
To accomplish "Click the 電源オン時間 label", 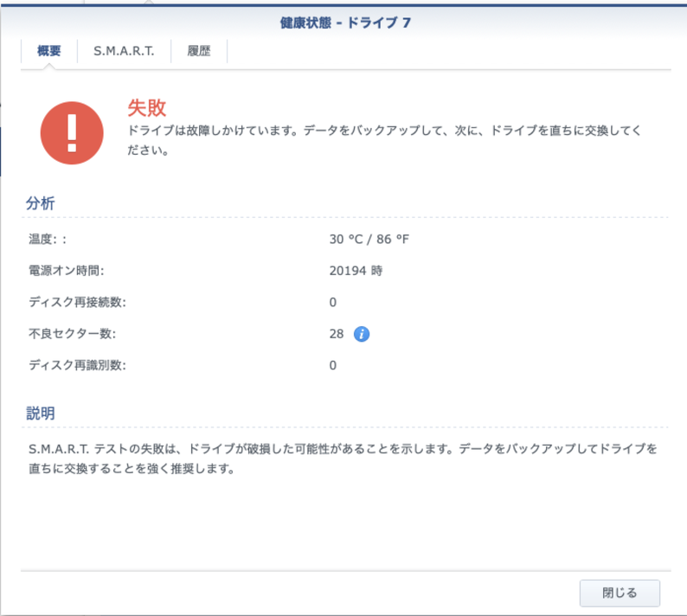I will coord(66,271).
